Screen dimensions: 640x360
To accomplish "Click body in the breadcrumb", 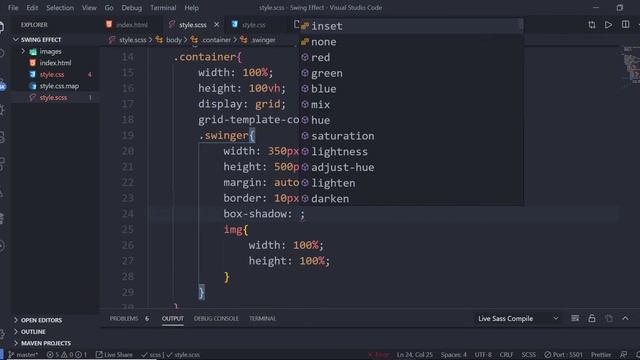I will tap(173, 40).
